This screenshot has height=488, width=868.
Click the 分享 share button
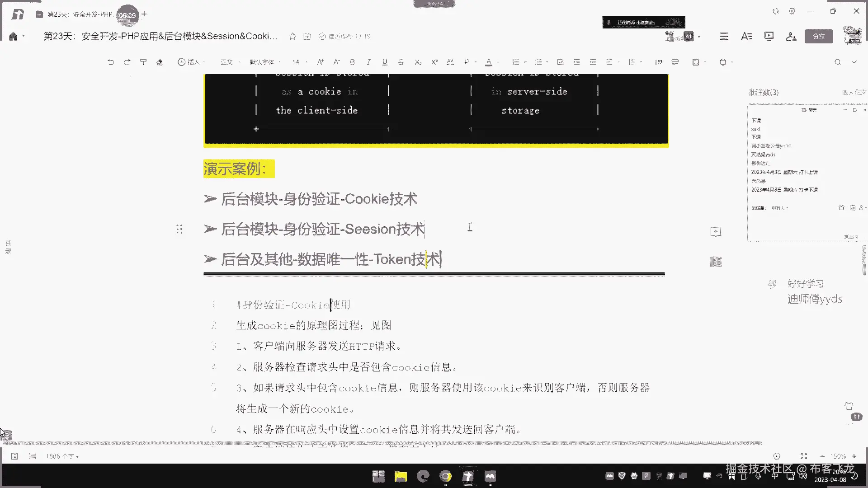[819, 37]
